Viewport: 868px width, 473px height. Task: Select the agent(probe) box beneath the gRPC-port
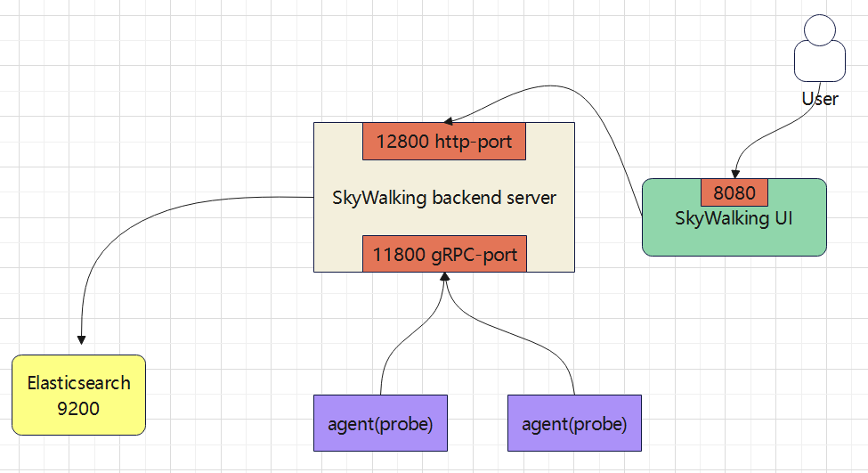(380, 423)
